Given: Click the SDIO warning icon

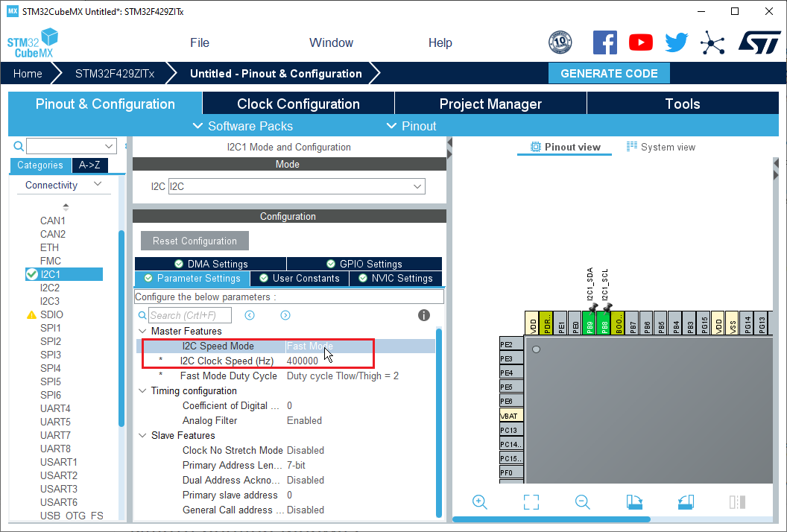Looking at the screenshot, I should pos(31,314).
